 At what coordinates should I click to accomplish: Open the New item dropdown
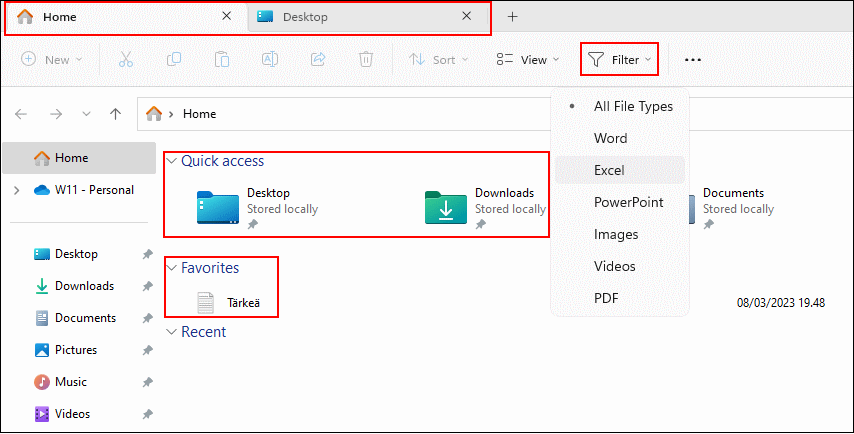click(51, 59)
